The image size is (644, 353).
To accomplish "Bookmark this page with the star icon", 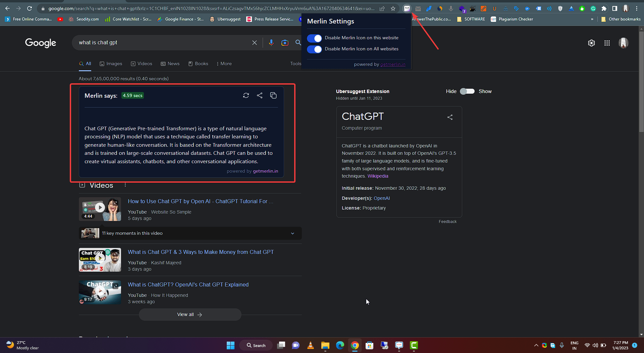I will point(393,8).
